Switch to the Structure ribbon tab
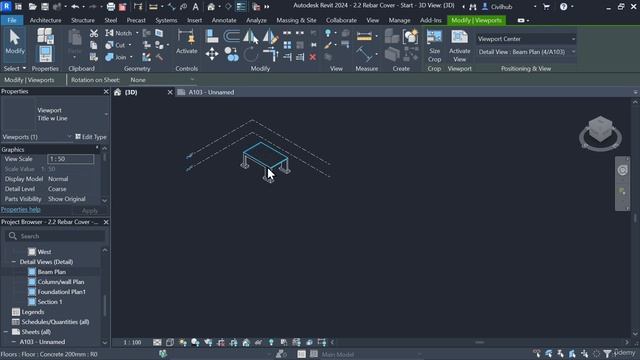The height and width of the screenshot is (360, 640). 83,20
